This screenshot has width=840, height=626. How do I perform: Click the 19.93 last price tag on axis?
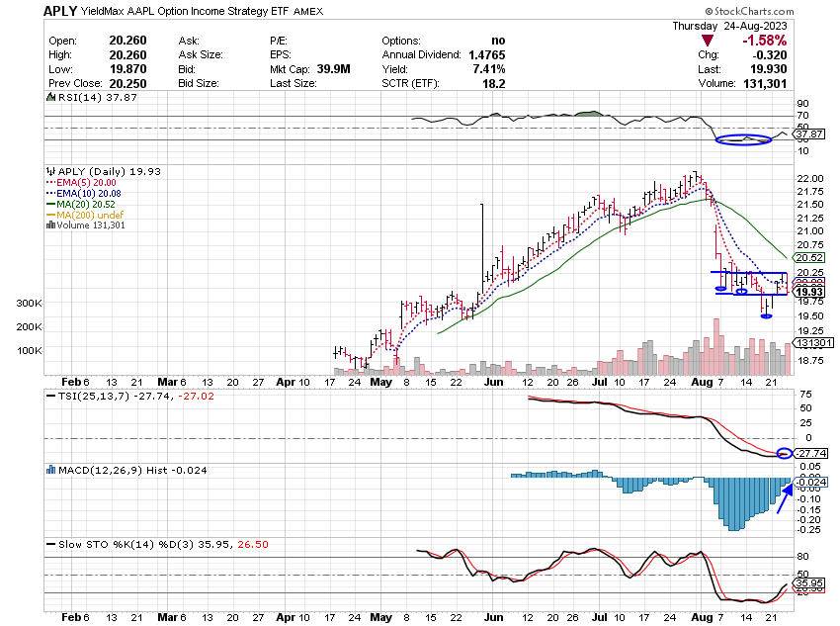[809, 292]
